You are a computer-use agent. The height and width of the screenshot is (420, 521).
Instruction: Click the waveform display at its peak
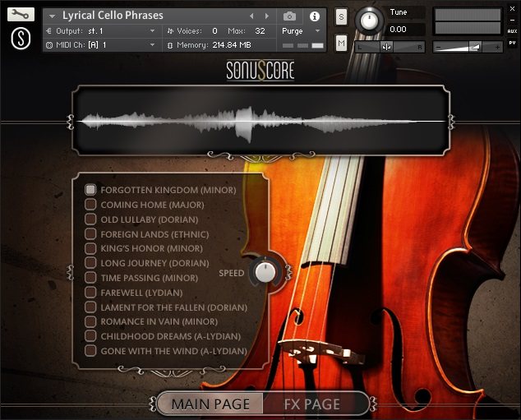247,123
